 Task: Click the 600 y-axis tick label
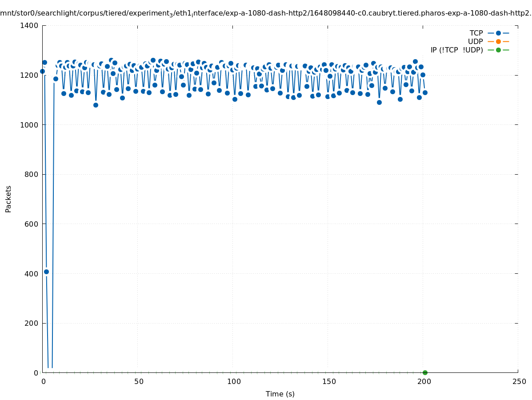click(x=31, y=224)
